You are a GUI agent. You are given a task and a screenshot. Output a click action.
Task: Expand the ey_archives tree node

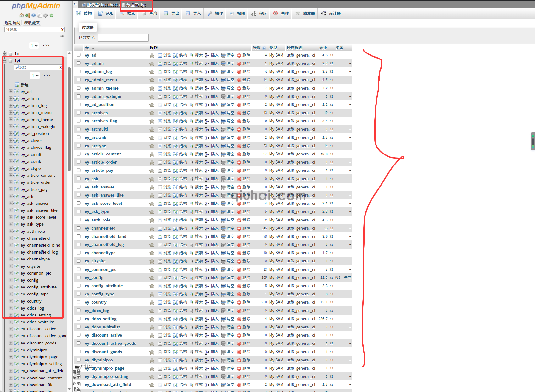coord(11,140)
